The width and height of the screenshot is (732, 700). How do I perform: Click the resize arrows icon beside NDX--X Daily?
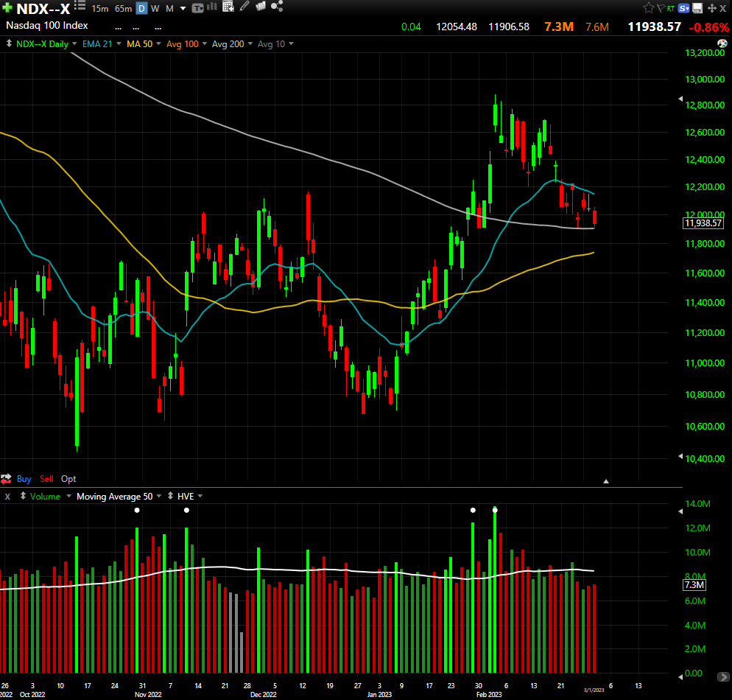pos(9,44)
